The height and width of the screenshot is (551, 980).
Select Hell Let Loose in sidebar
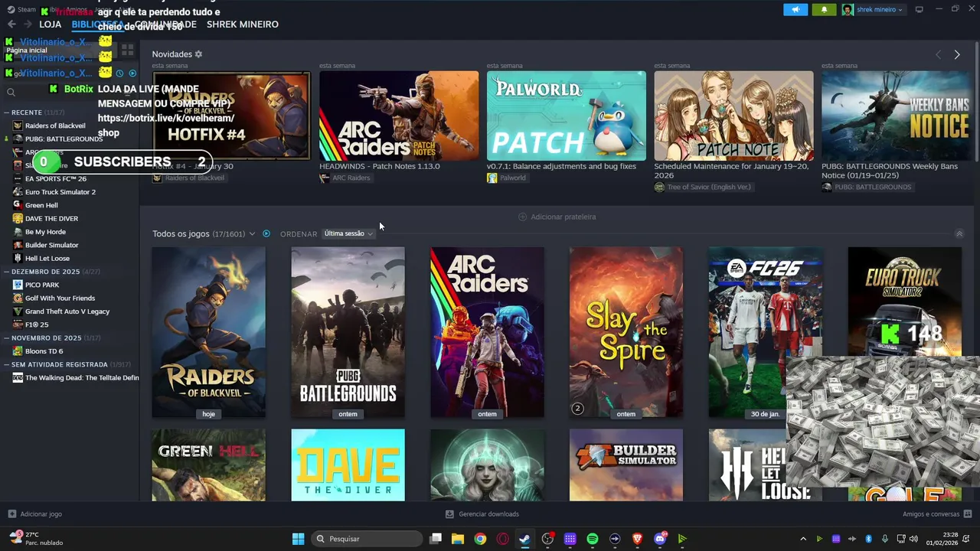click(47, 258)
